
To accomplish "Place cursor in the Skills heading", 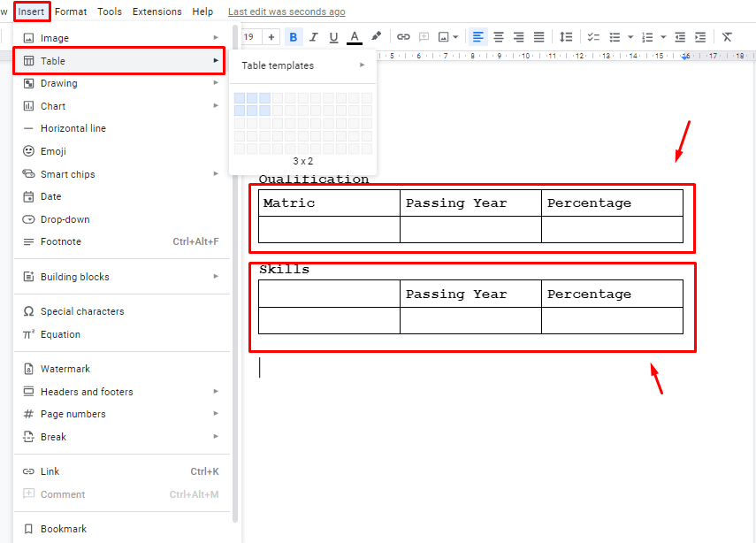I will pos(284,270).
